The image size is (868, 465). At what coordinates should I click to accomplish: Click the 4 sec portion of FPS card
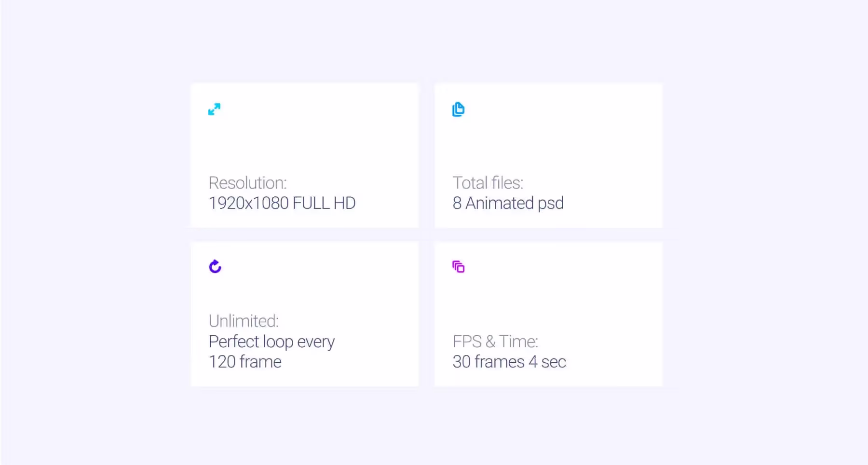click(x=547, y=362)
